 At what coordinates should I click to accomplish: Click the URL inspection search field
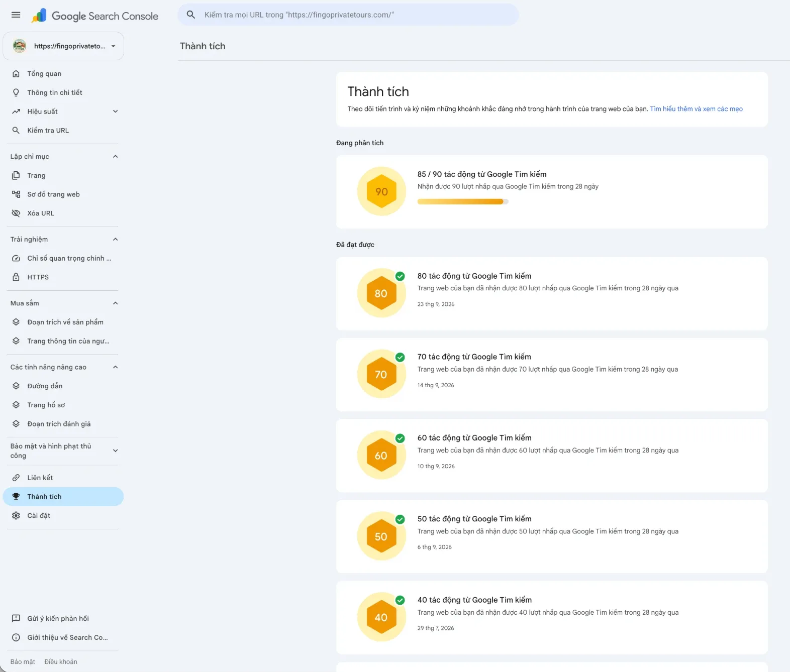(348, 15)
